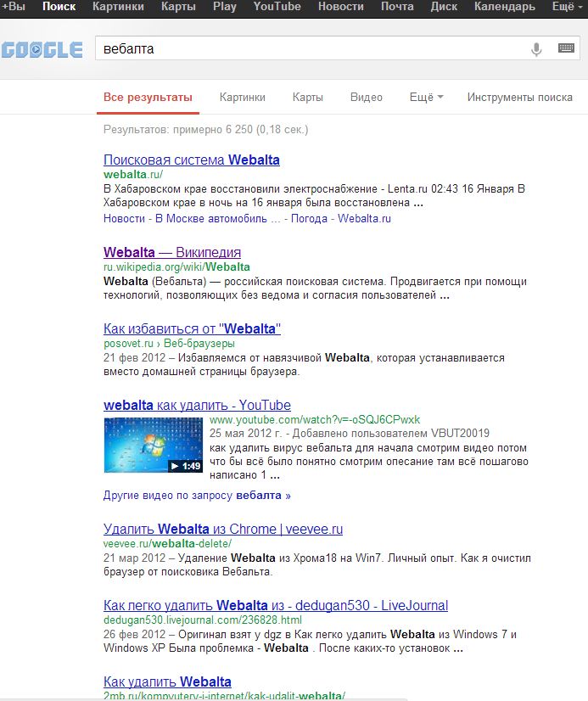The image size is (588, 701).
Task: Open dedugan530 LiveJournal Webalta result
Action: tap(276, 606)
